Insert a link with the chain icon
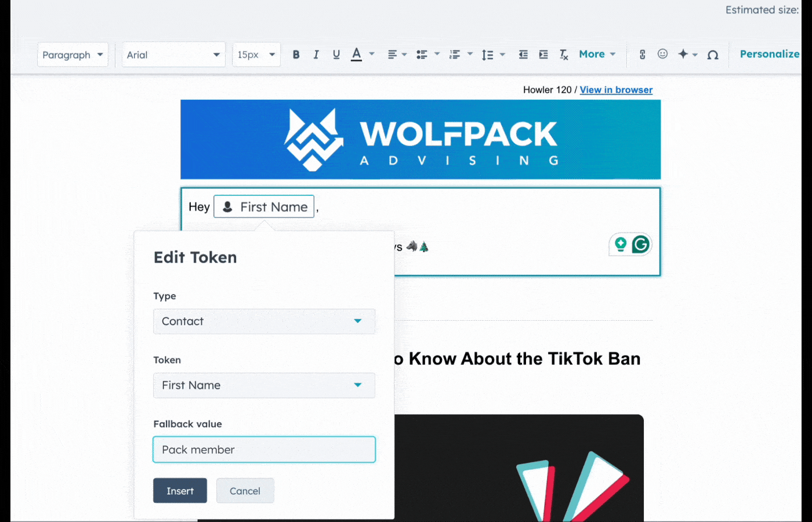 [643, 55]
